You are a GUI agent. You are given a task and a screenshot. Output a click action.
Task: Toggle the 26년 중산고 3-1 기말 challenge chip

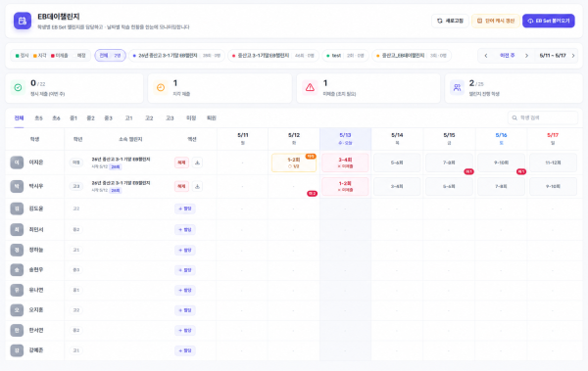click(x=176, y=56)
